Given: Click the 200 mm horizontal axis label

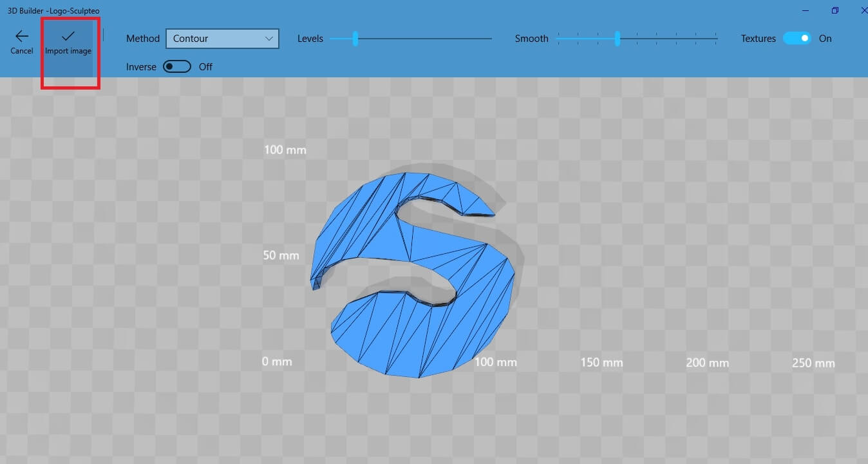Looking at the screenshot, I should click(x=707, y=363).
